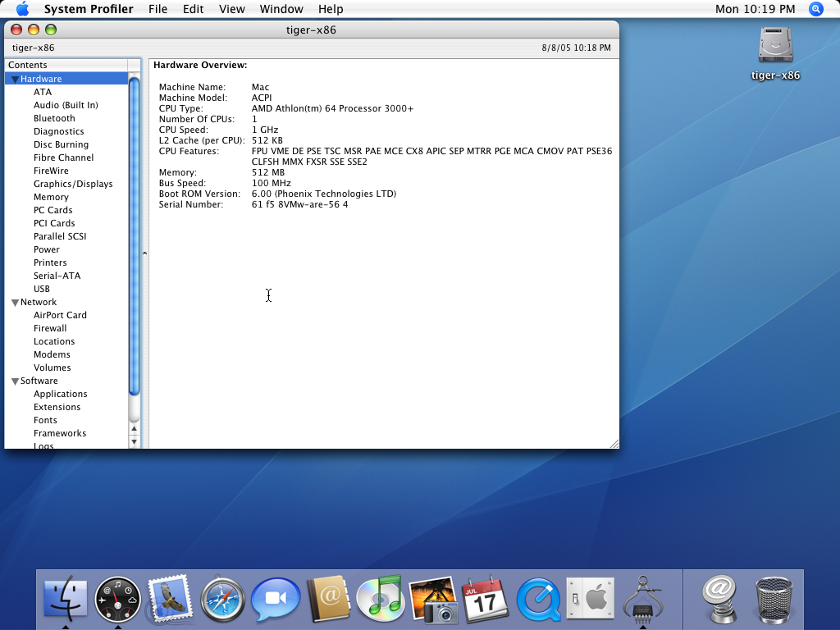Image resolution: width=840 pixels, height=630 pixels.
Task: Open the Apple menu
Action: coord(22,9)
